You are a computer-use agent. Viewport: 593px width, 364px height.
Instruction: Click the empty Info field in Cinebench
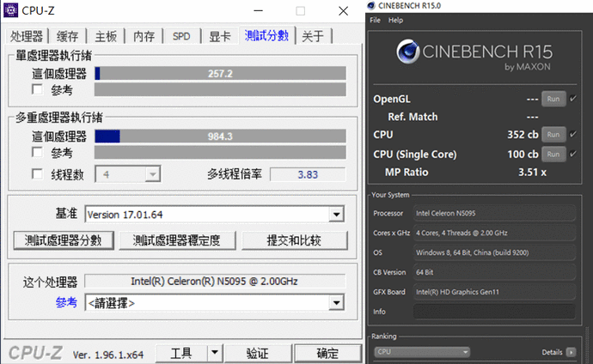[495, 312]
